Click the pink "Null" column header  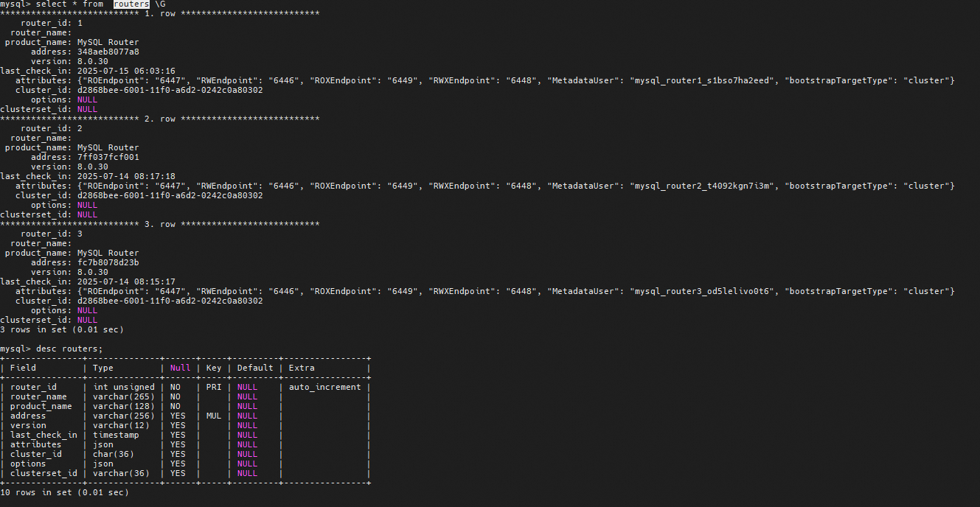click(x=181, y=368)
